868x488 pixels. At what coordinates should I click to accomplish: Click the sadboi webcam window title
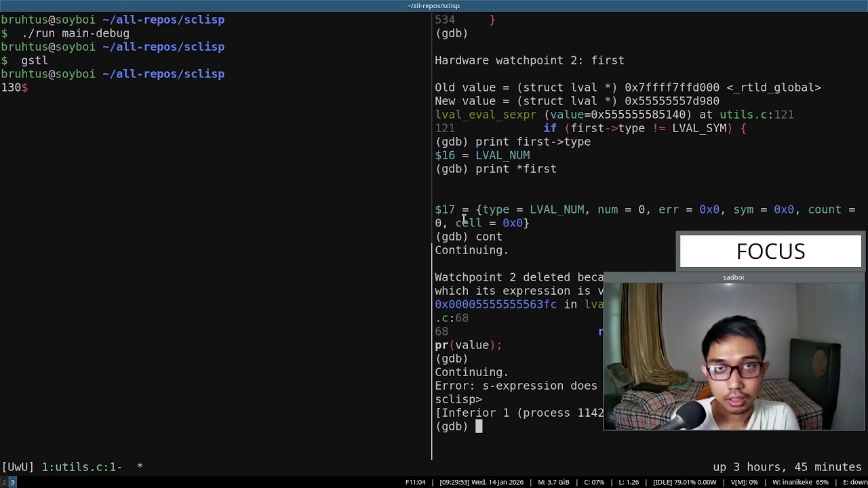733,277
